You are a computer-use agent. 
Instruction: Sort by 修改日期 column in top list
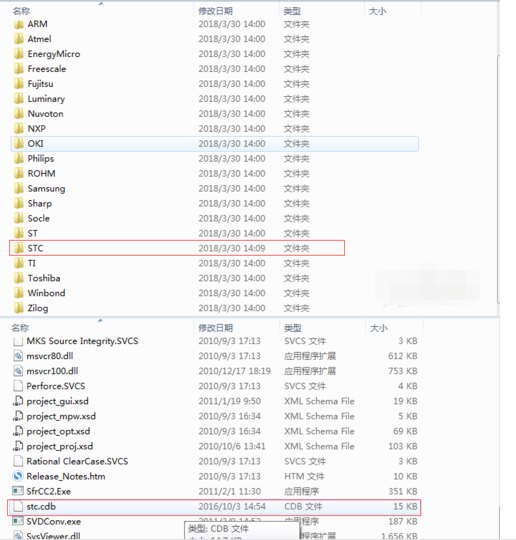[x=216, y=11]
